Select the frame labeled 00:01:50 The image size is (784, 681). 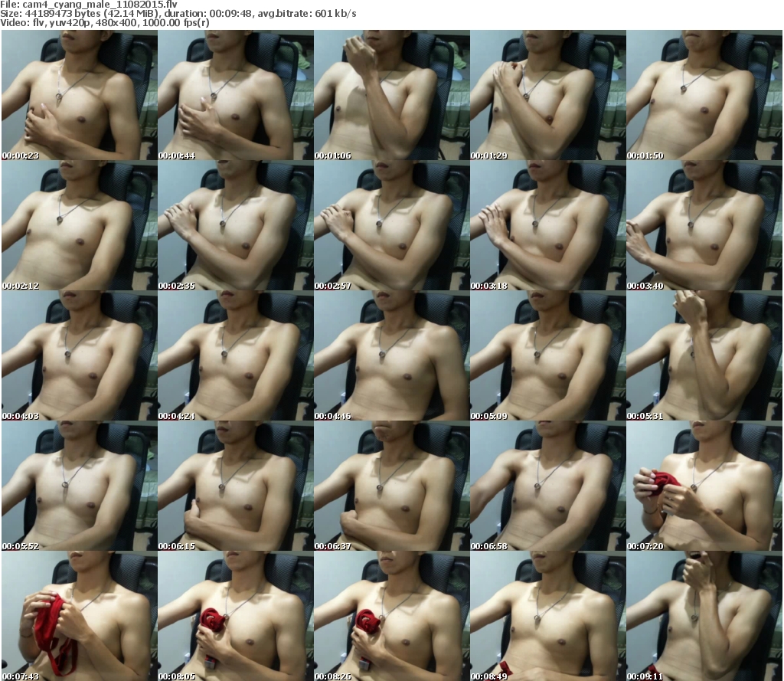coord(704,95)
